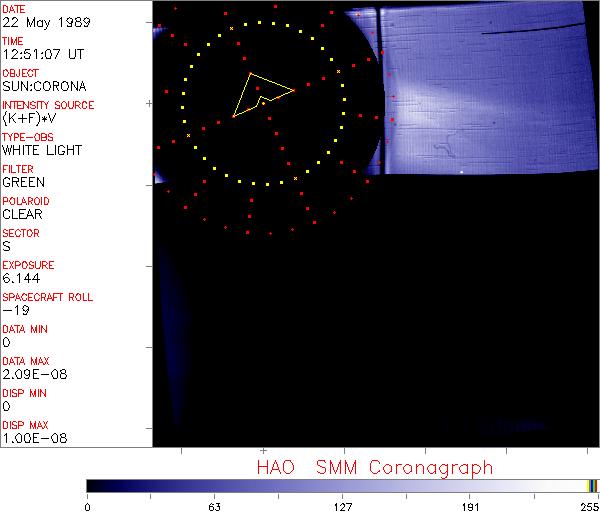Click the spacecraft roll value "-19"
The width and height of the screenshot is (600, 512).
(14, 310)
